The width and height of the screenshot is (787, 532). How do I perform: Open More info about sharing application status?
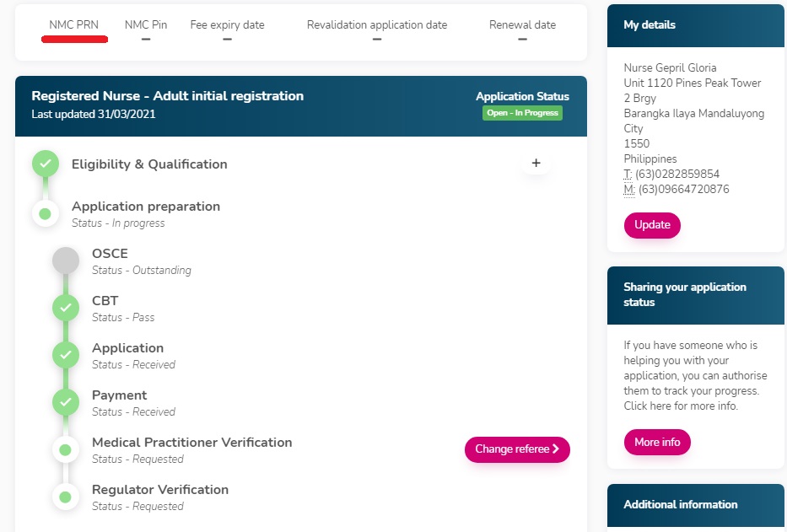coord(657,443)
